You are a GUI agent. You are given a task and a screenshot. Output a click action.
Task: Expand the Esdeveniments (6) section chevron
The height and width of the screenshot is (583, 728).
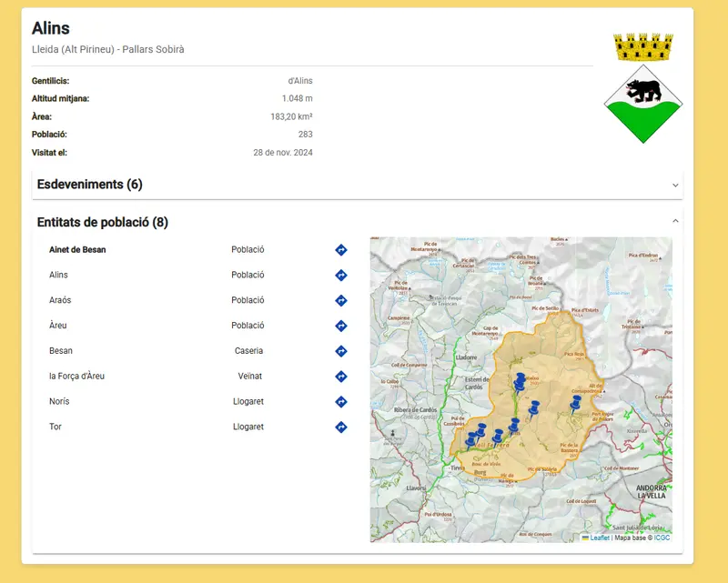[x=675, y=186]
